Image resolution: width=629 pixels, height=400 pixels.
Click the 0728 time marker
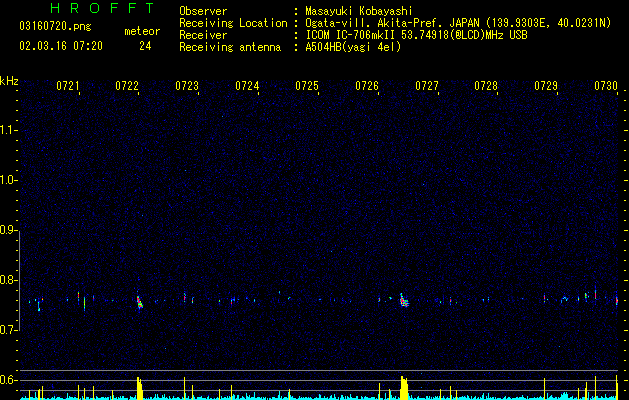[486, 86]
